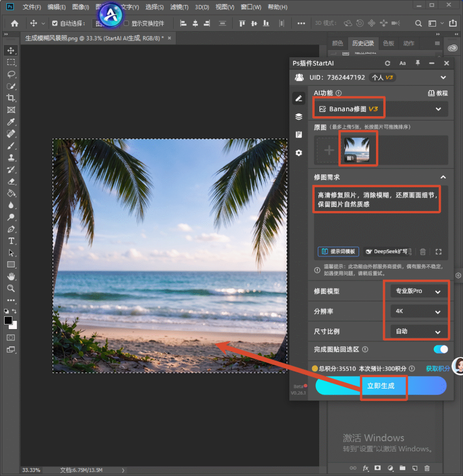Switch to the 历史记录 tab

(363, 43)
